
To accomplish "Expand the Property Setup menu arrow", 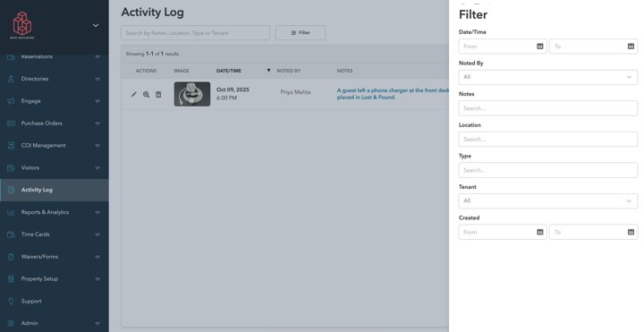I will point(97,279).
